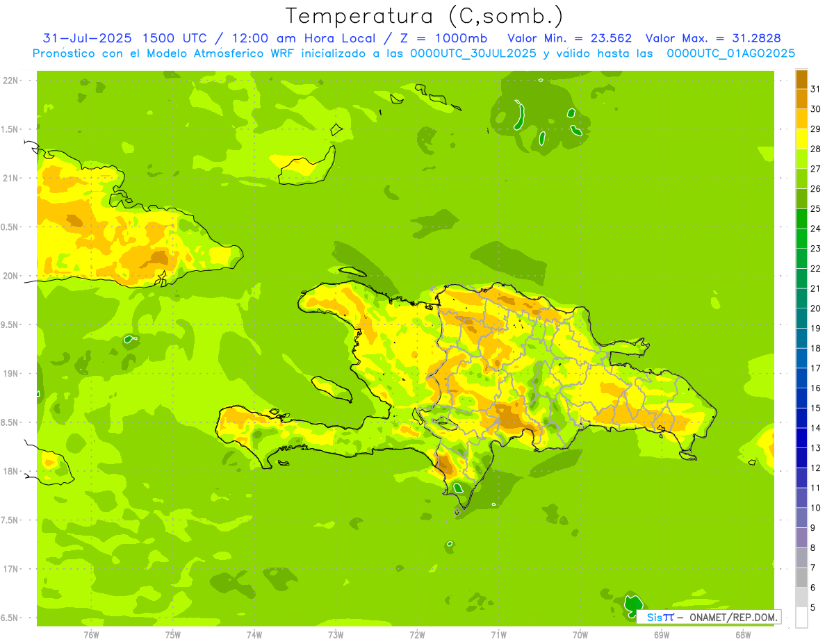Click the '74W' longitude label
The width and height of the screenshot is (834, 644).
pos(254,634)
